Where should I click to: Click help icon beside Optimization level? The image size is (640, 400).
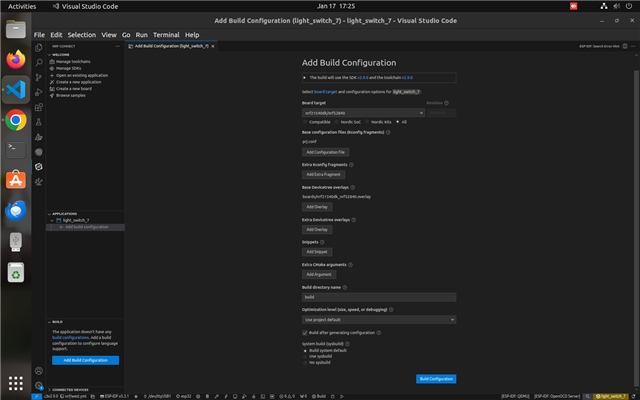pyautogui.click(x=391, y=309)
